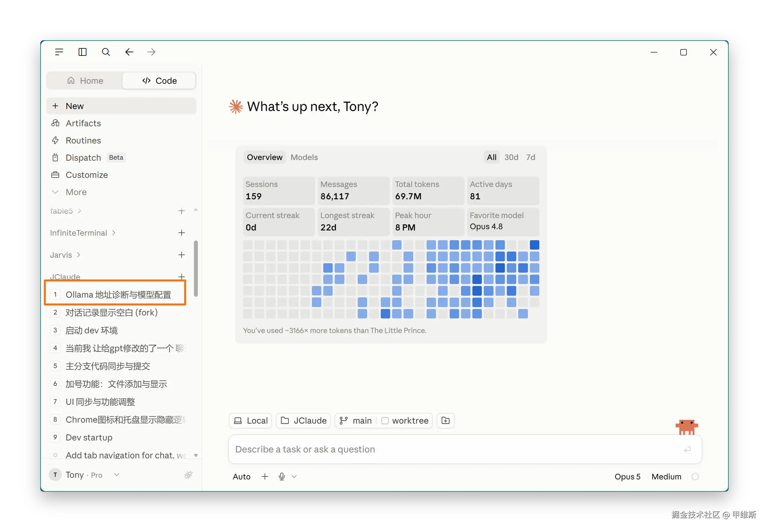Expand the Jarvis project
This screenshot has width=769, height=532.
coord(65,255)
